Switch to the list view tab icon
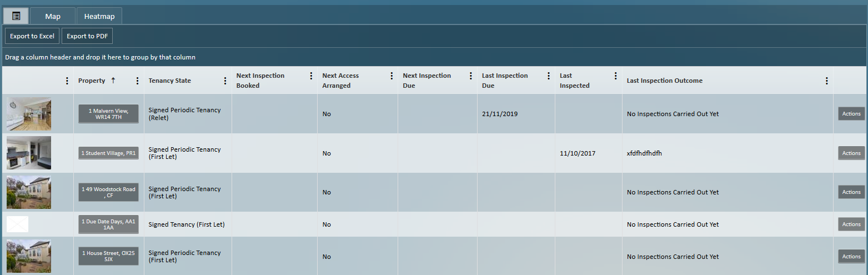Image resolution: width=868 pixels, height=275 pixels. coord(16,16)
